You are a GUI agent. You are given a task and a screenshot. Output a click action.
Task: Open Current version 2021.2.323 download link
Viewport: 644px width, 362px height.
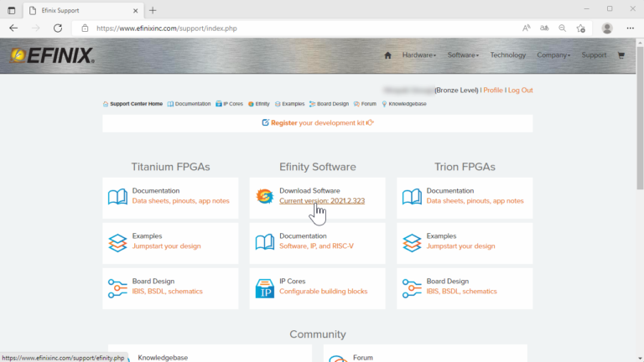[322, 201]
